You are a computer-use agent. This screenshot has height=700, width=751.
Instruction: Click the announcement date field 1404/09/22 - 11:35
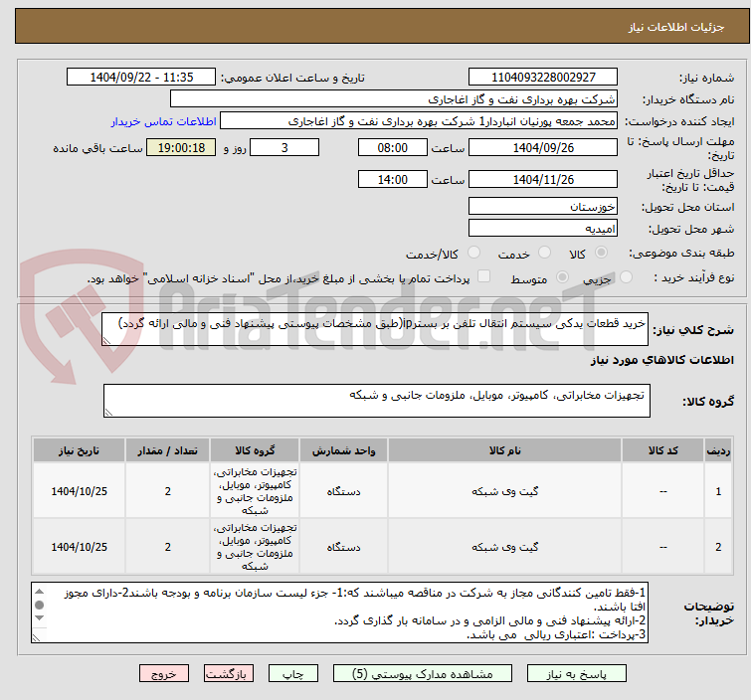[x=141, y=78]
